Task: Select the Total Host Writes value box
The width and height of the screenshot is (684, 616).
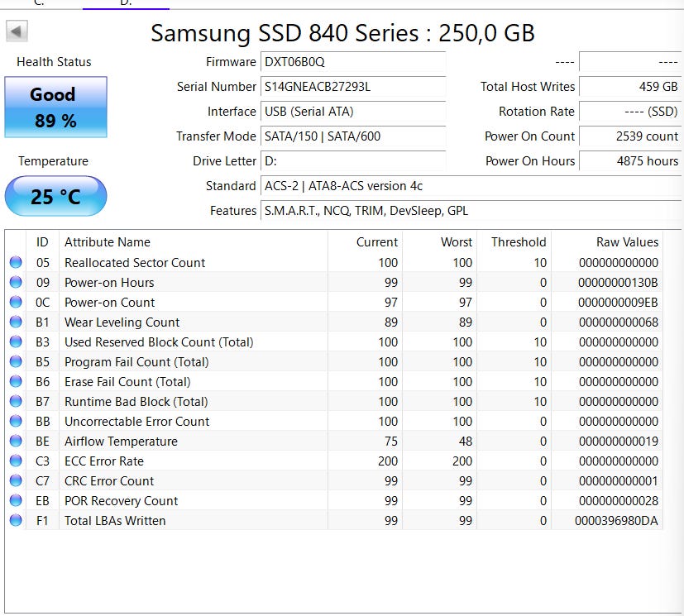Action: point(629,87)
